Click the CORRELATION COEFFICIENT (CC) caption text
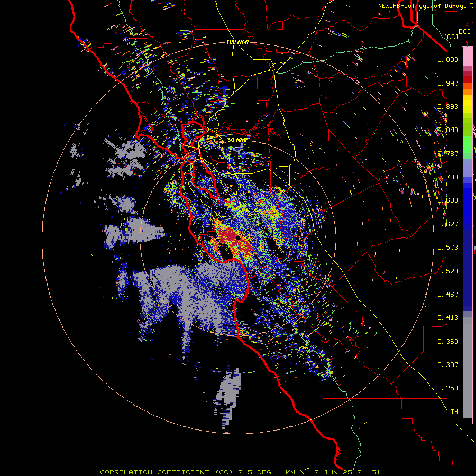The height and width of the screenshot is (476, 476). [x=167, y=472]
